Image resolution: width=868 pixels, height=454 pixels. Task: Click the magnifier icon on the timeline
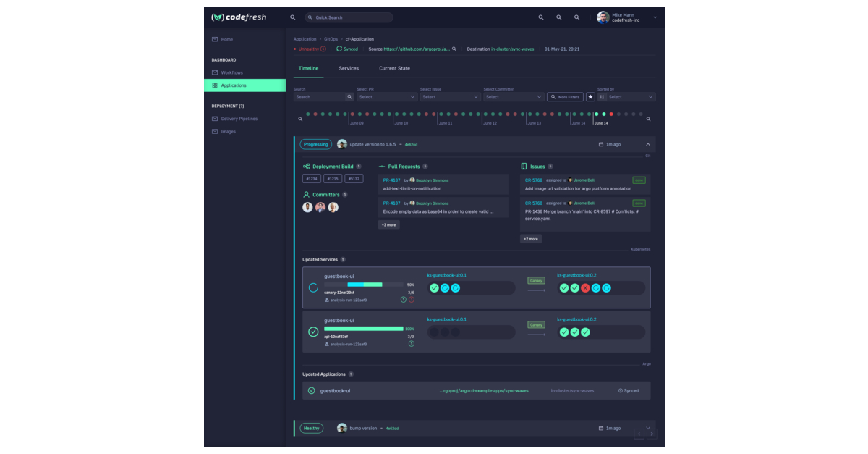648,119
